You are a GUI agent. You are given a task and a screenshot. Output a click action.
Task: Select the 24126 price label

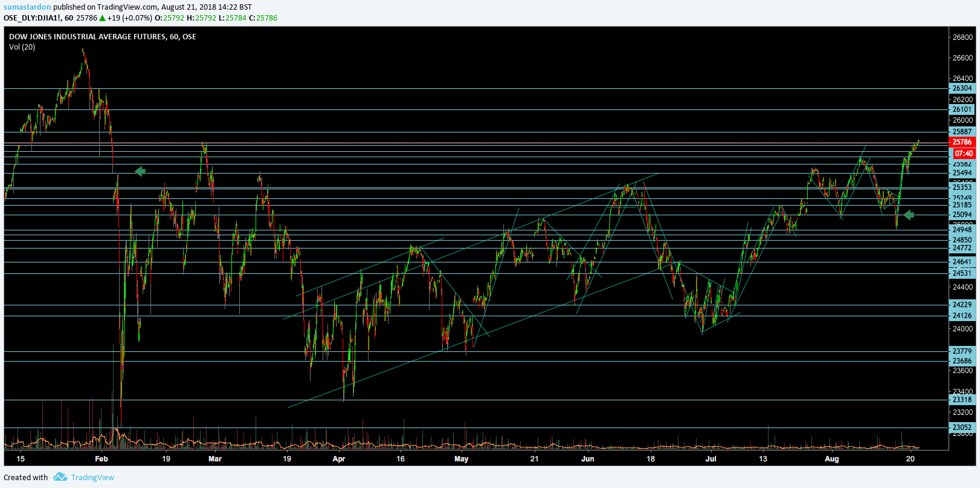962,316
